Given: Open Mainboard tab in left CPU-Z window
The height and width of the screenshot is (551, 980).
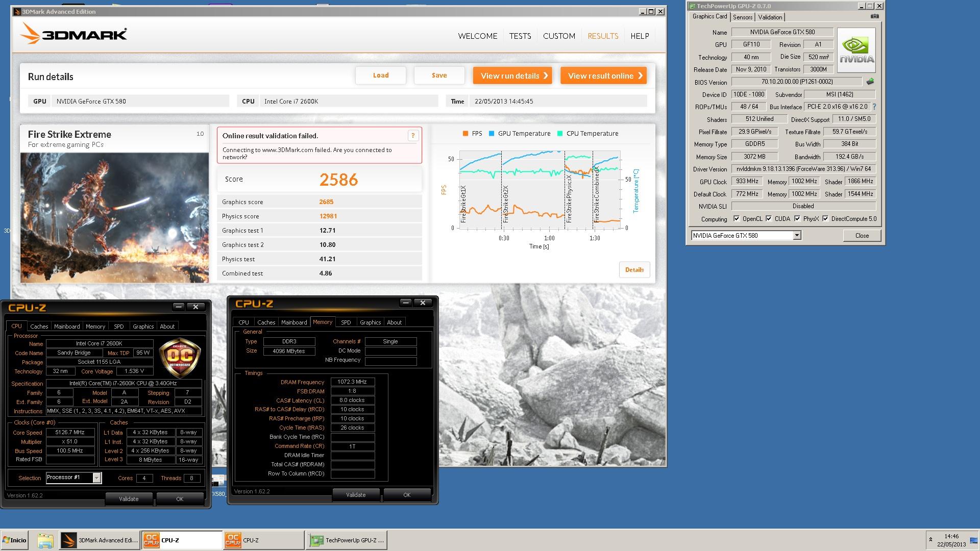Looking at the screenshot, I should click(x=67, y=326).
